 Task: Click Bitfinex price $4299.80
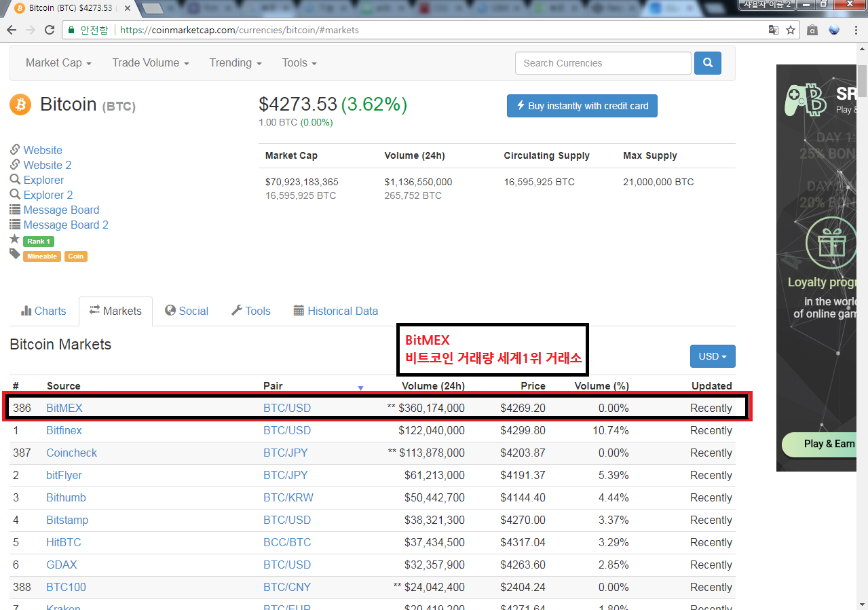(523, 430)
